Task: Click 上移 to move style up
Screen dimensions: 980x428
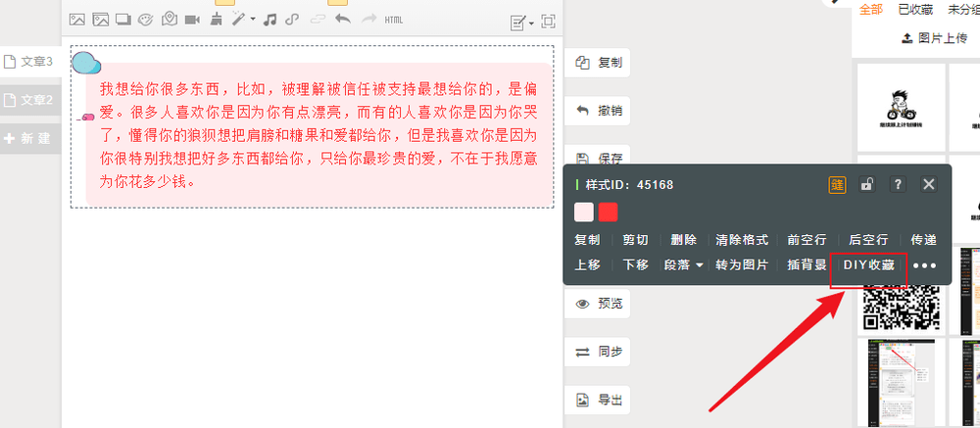Action: (x=587, y=264)
